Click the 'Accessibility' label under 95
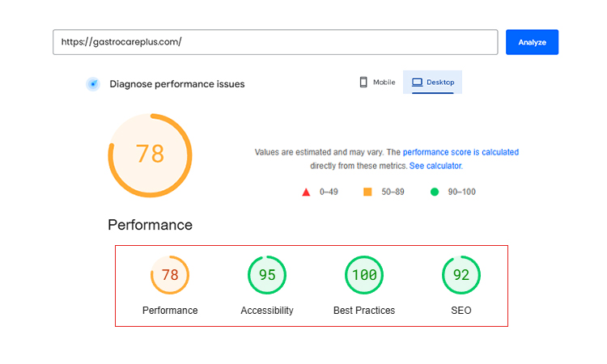 pos(267,311)
